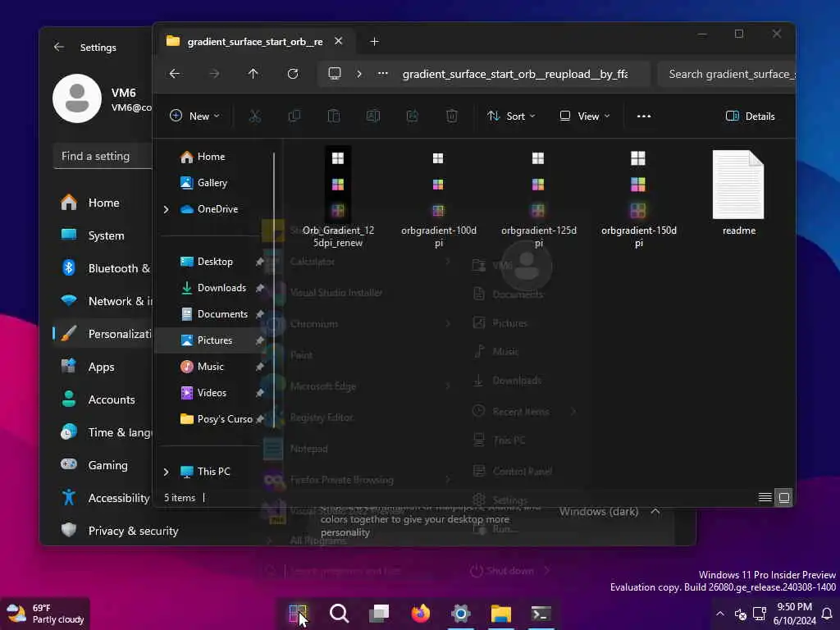This screenshot has width=840, height=630.
Task: Click the Copy icon in File Explorer toolbar
Action: point(294,116)
